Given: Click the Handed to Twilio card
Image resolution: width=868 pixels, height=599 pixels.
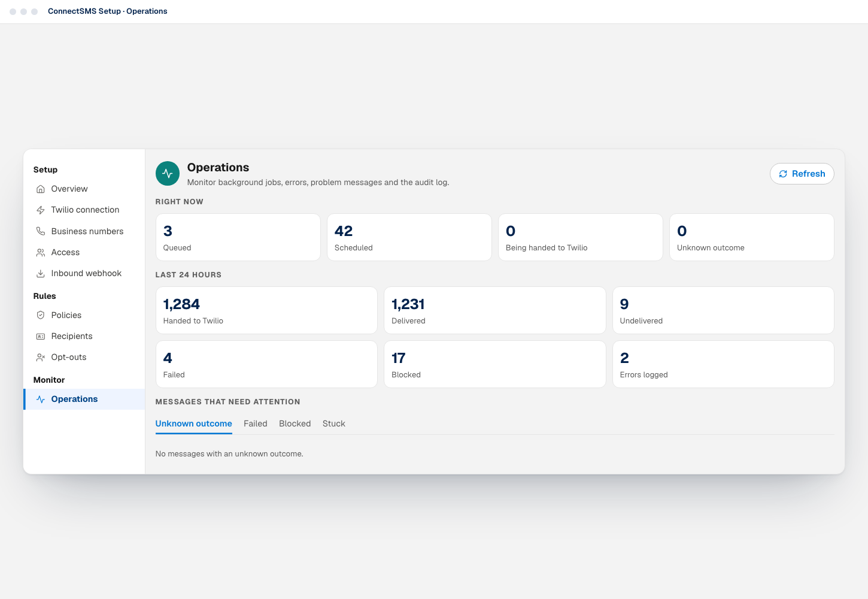Looking at the screenshot, I should [266, 310].
